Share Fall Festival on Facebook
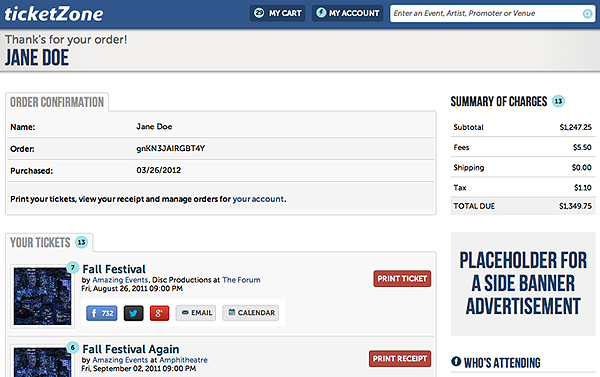The width and height of the screenshot is (600, 377). coord(101,313)
